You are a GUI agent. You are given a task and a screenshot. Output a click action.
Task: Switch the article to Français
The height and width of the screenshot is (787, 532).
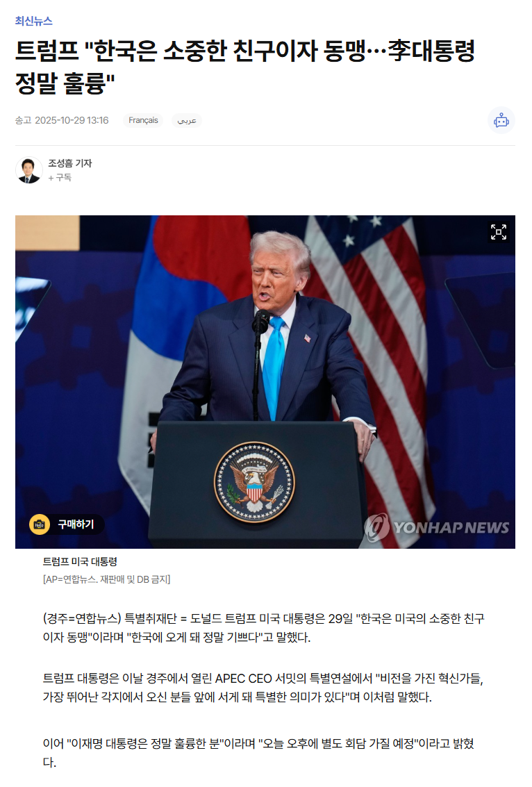[x=143, y=120]
